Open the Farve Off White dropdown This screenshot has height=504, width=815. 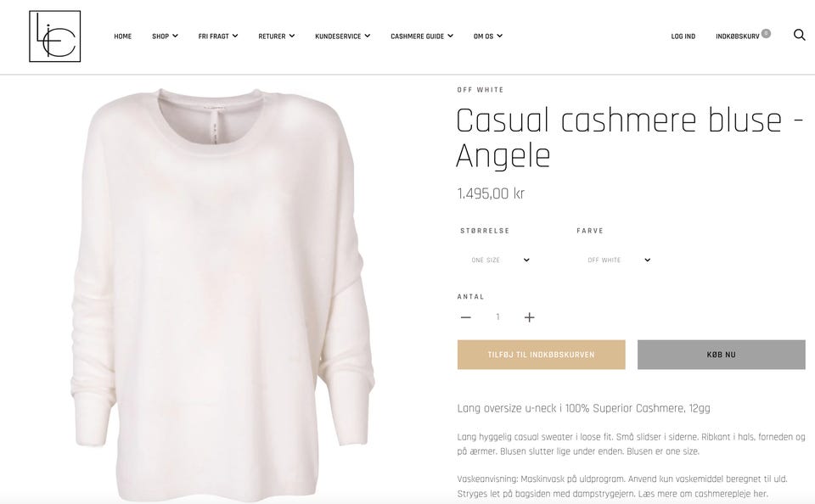coord(619,260)
